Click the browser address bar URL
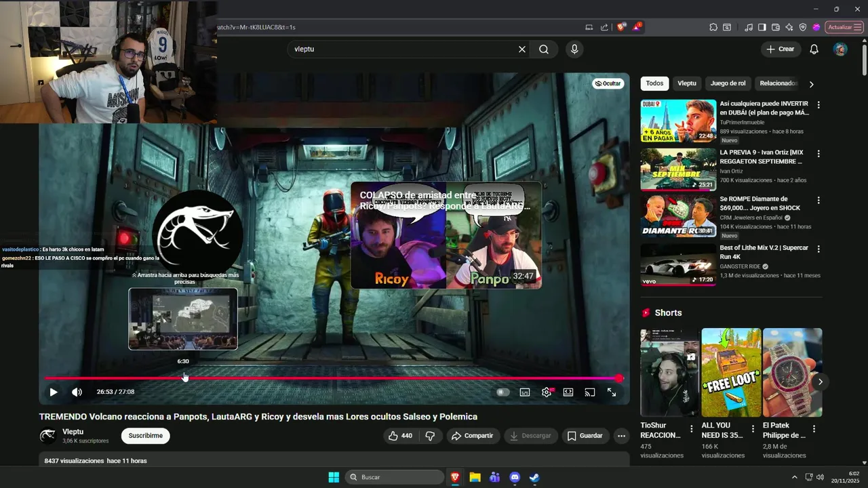This screenshot has height=488, width=868. 256,27
